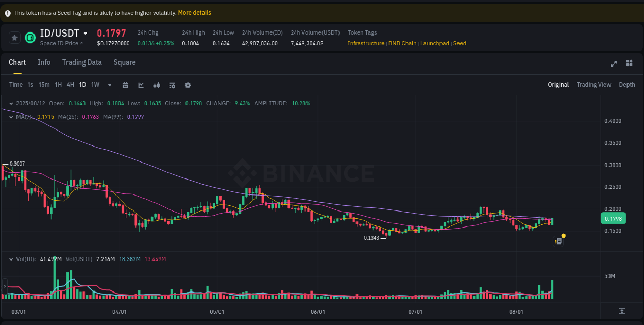Open the BNB Chain token tag
This screenshot has height=325, width=644.
402,43
